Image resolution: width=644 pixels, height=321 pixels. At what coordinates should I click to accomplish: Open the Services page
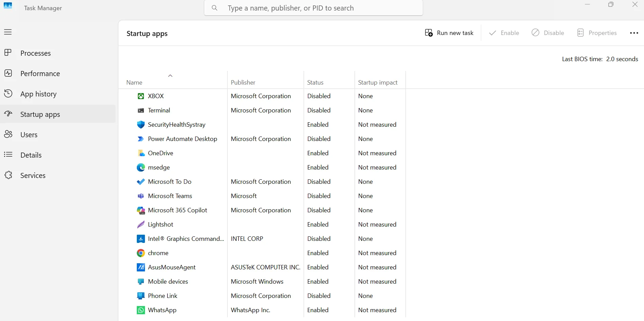[58, 175]
